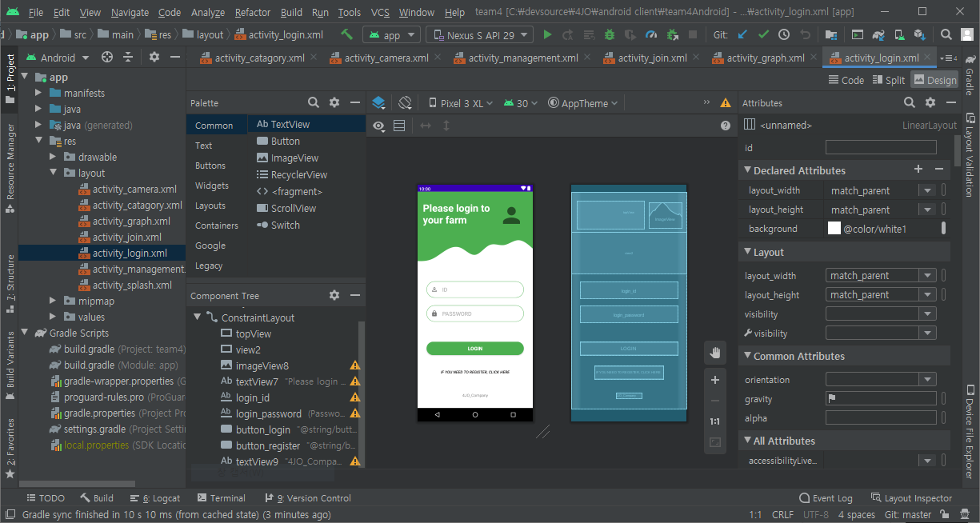Show Git history clock icon
The width and height of the screenshot is (980, 523).
(x=784, y=34)
